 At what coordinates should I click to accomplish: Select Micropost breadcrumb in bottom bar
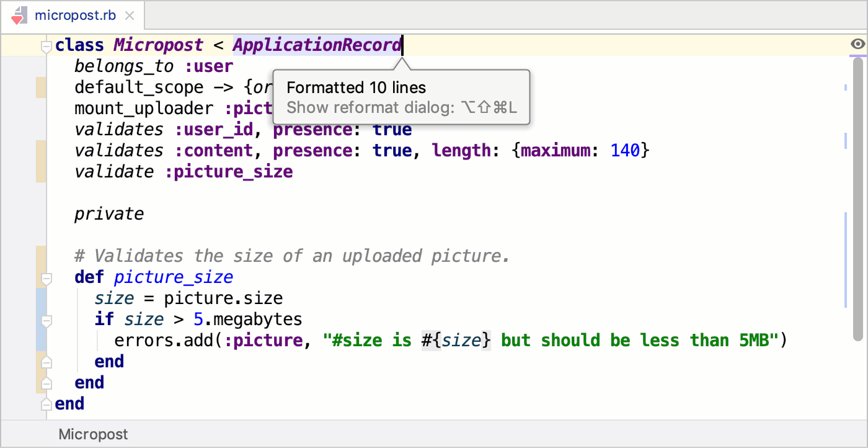[94, 434]
